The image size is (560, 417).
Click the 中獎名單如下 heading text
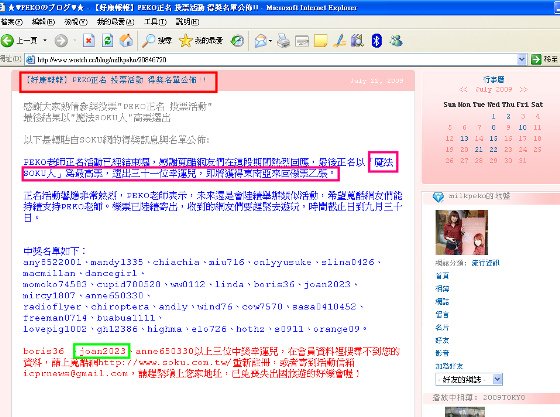54,251
